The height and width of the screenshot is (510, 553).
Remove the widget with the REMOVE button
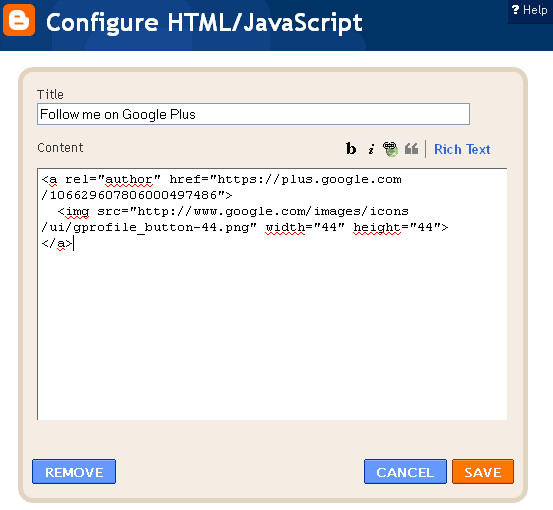pos(74,472)
